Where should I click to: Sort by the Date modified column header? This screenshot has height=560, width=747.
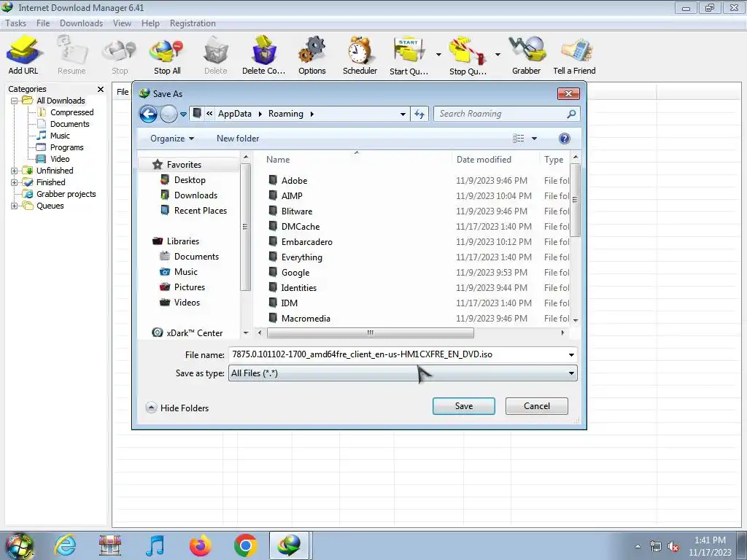click(x=484, y=160)
